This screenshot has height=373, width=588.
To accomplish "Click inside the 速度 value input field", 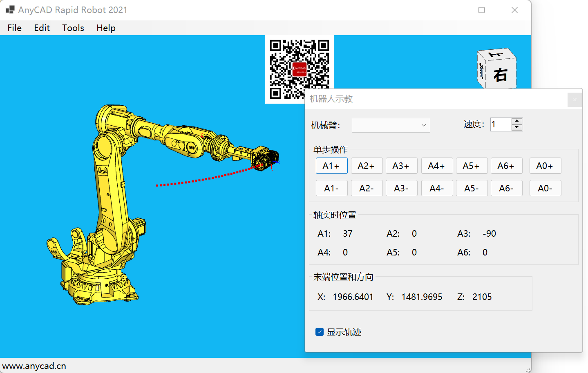I will point(500,124).
